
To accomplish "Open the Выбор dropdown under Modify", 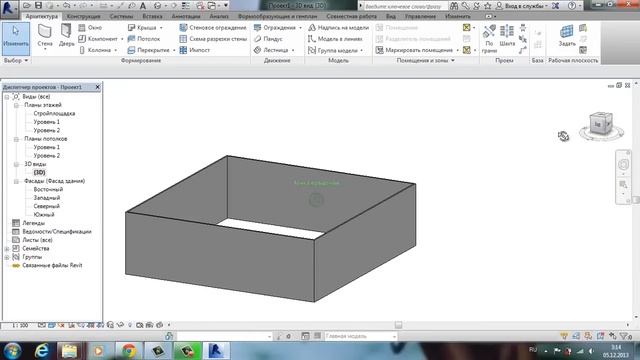I will (x=16, y=60).
